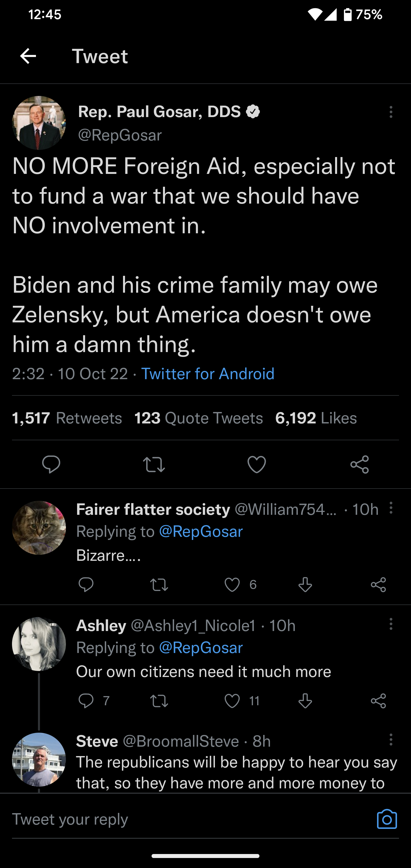Share Gosar's tweet
Image resolution: width=411 pixels, height=868 pixels.
coord(359,465)
